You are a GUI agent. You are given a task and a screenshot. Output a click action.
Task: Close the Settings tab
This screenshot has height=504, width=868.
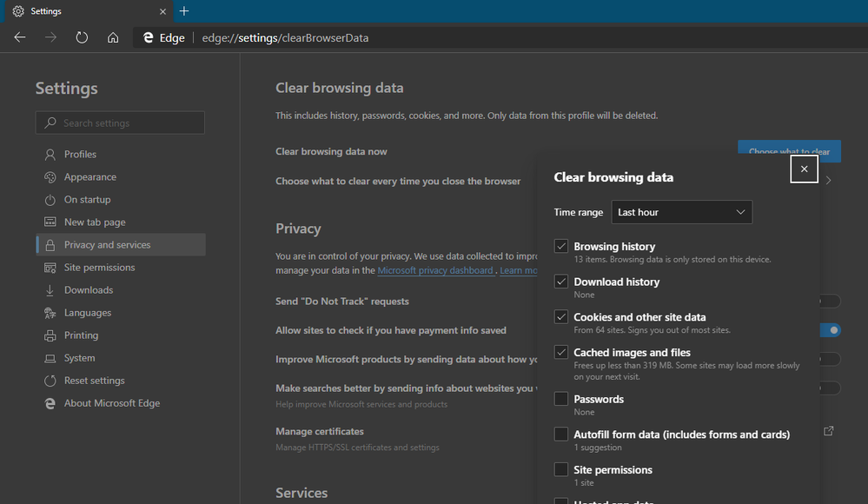click(162, 11)
